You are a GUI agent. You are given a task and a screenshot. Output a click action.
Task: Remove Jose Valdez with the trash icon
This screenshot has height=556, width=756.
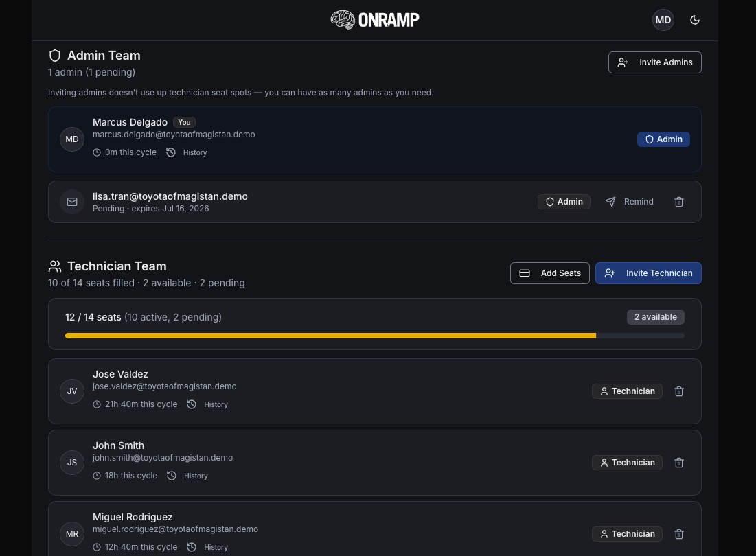point(679,391)
